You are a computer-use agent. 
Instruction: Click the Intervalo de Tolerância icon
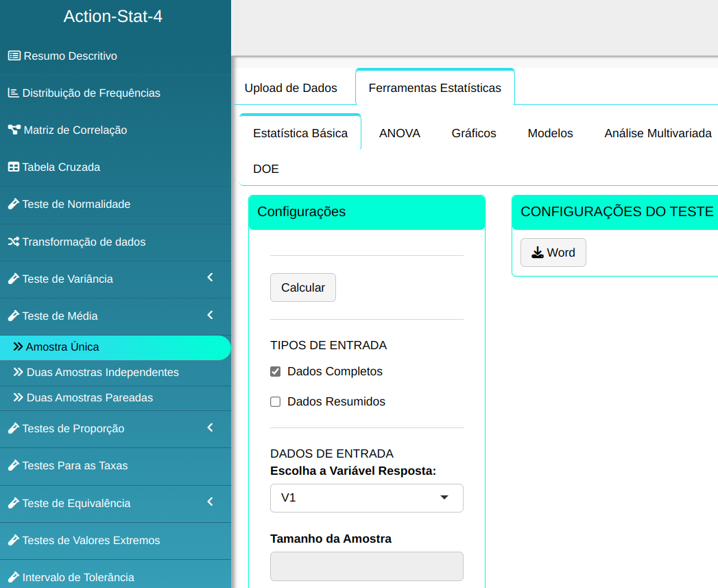click(13, 577)
